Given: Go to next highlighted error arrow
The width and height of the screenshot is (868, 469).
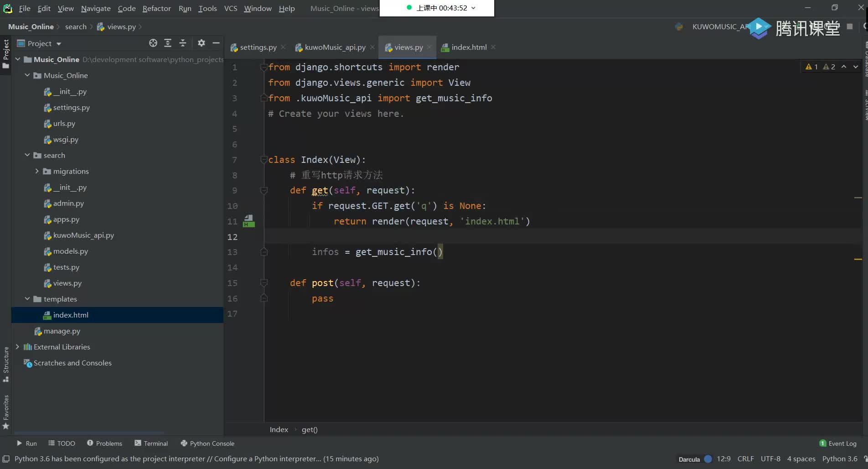Looking at the screenshot, I should click(856, 67).
